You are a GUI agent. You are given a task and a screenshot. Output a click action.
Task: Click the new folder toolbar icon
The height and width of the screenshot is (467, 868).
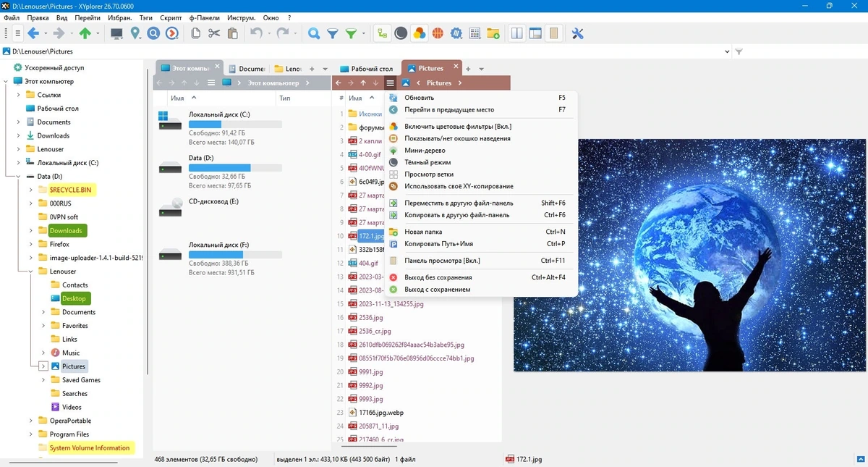coord(493,33)
